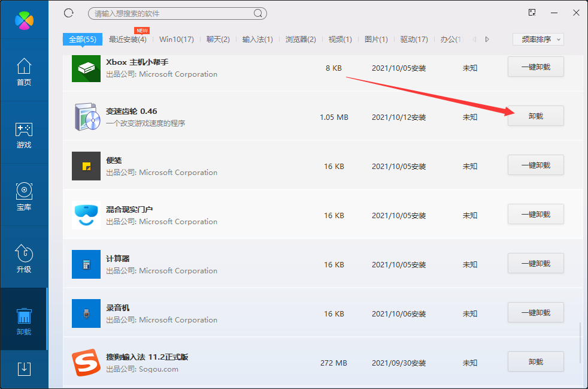Screen dimensions: 588x389
Task: Click the name "混合现实门户"
Action: [129, 210]
